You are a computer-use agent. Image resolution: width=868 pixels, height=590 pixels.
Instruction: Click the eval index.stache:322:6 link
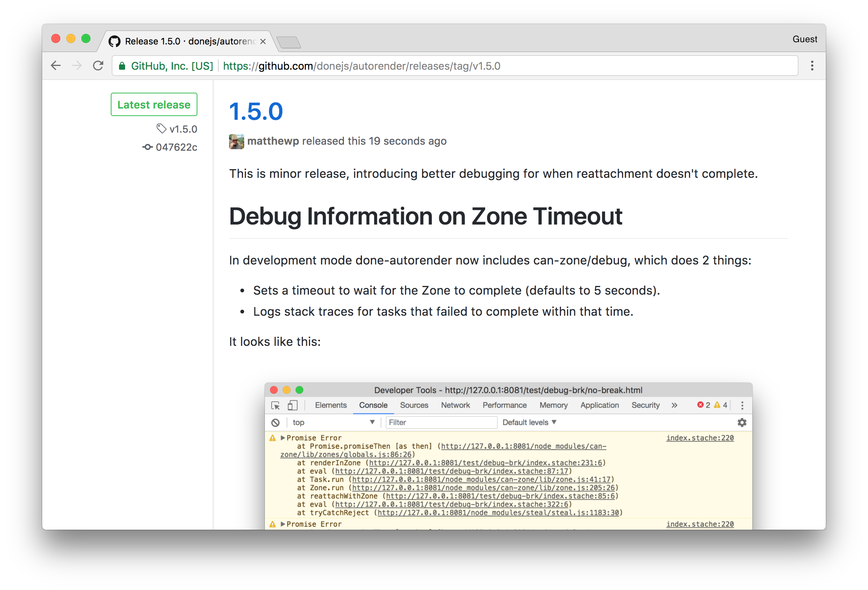click(452, 504)
